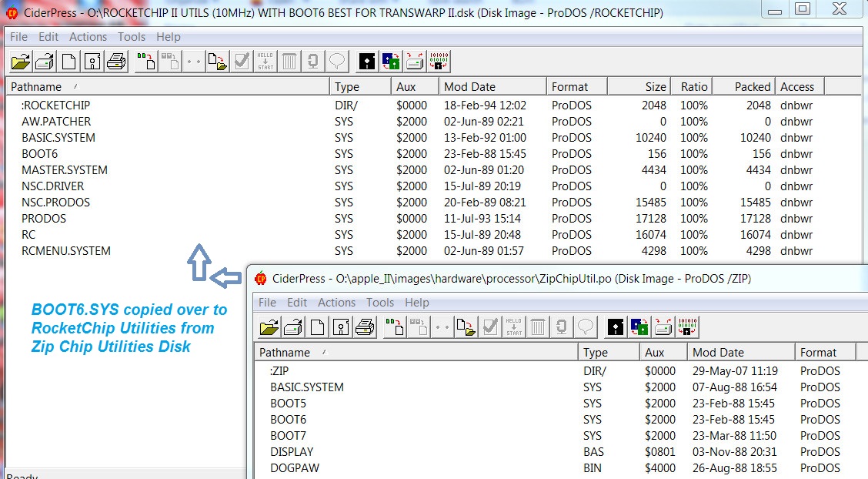Viewport: 868px width, 479px height.
Task: Select RCMENU.SYSTEM file row
Action: click(417, 251)
